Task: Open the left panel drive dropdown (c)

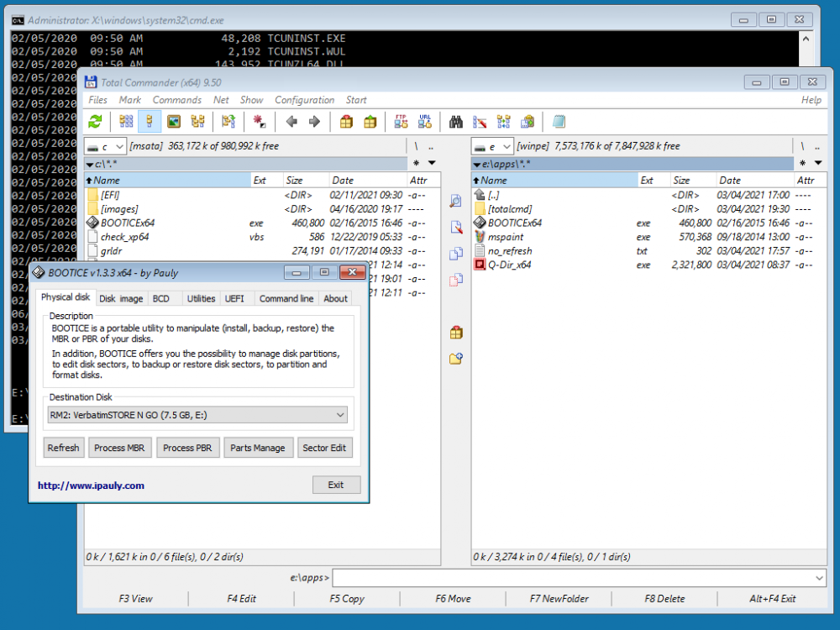Action: click(107, 146)
